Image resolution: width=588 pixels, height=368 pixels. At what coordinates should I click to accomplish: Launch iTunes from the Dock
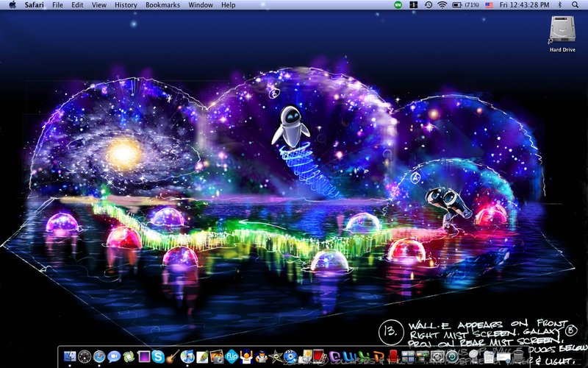(x=187, y=356)
